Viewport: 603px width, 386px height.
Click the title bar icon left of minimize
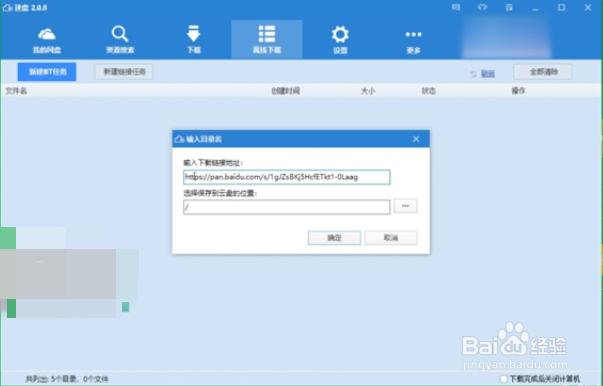(x=509, y=7)
